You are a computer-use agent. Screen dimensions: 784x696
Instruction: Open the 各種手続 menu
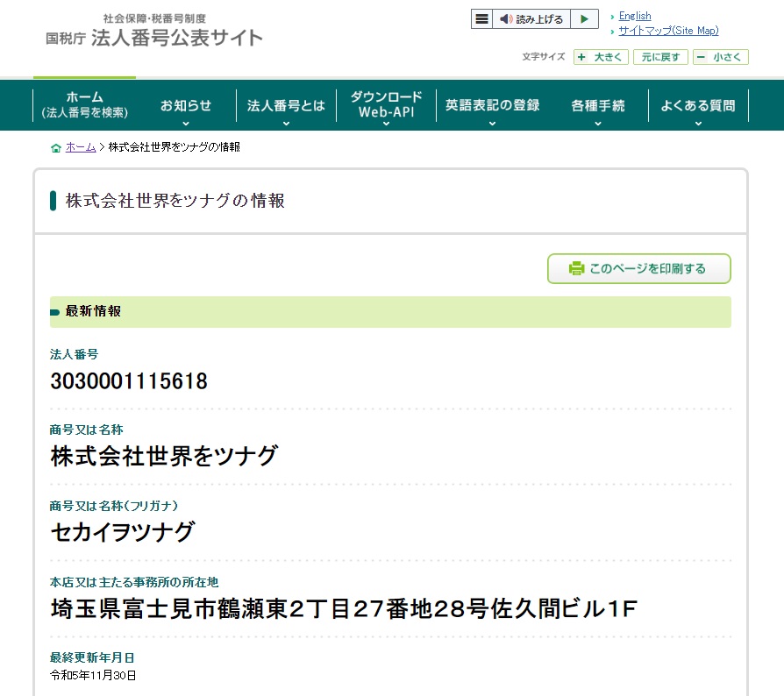pos(598,106)
